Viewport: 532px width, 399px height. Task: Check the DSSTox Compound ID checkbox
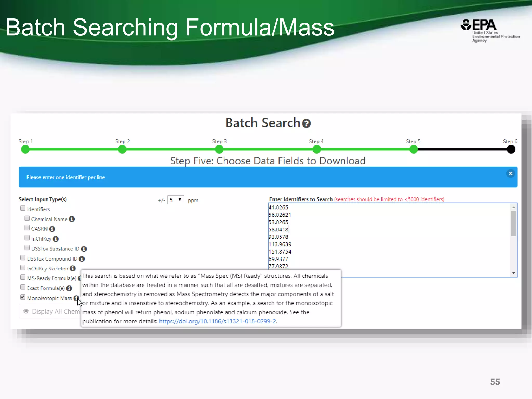coord(23,257)
